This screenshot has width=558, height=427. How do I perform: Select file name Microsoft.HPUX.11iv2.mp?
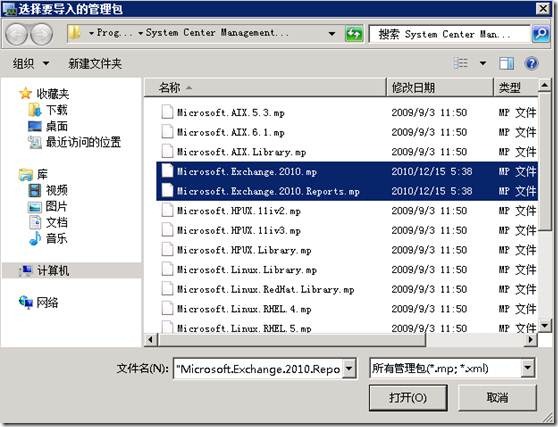(x=239, y=211)
